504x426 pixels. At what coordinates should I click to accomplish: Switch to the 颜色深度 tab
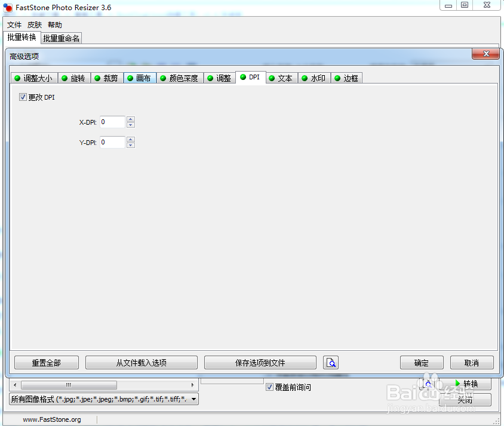[x=180, y=78]
